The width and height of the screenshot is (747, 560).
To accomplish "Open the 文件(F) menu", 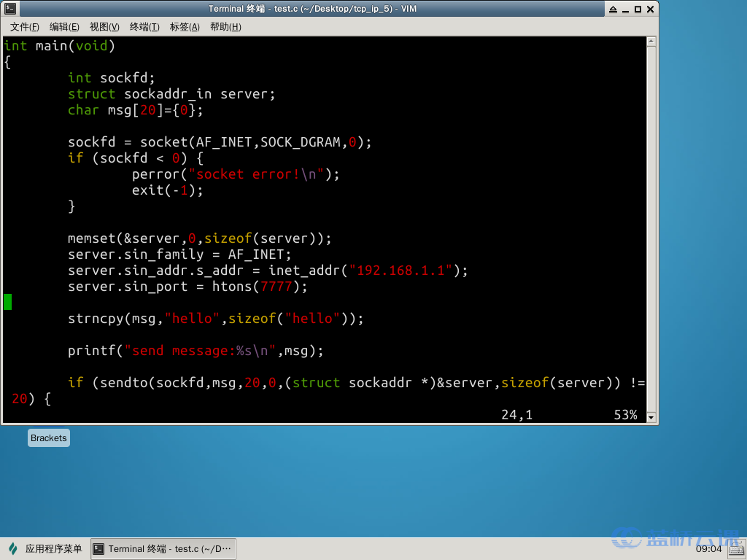I will 24,27.
